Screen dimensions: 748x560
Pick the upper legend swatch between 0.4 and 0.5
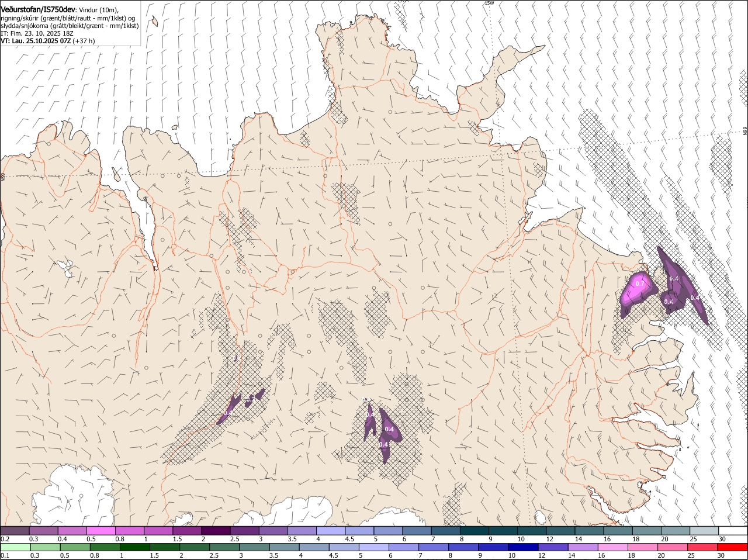point(72,530)
